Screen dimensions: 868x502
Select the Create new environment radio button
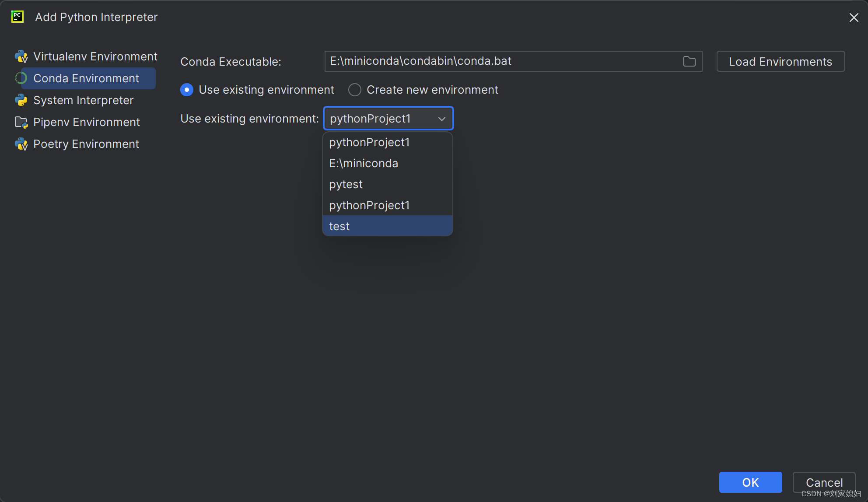[355, 90]
